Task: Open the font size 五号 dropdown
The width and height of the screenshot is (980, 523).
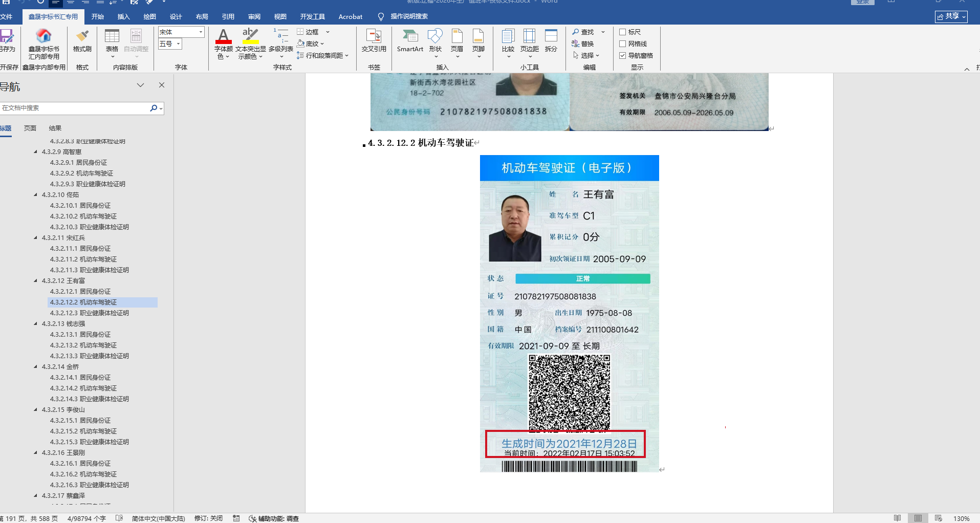Action: [x=178, y=43]
